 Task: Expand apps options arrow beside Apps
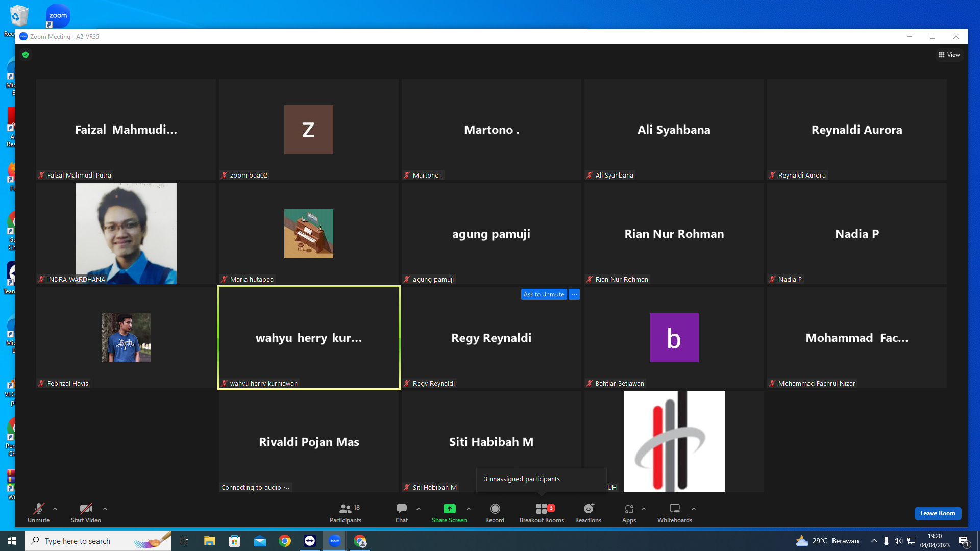tap(644, 509)
